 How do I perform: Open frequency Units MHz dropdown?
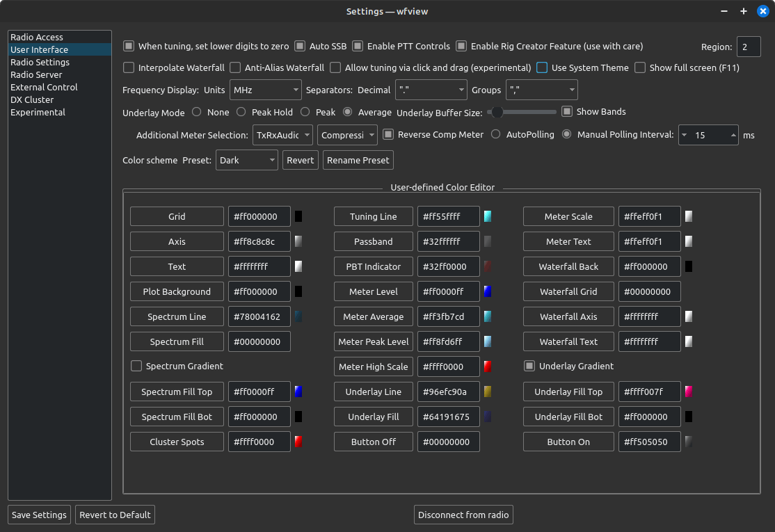point(266,90)
